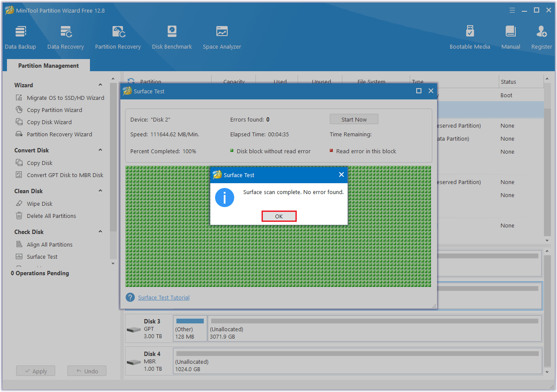
Task: Open the Manual
Action: pyautogui.click(x=511, y=38)
